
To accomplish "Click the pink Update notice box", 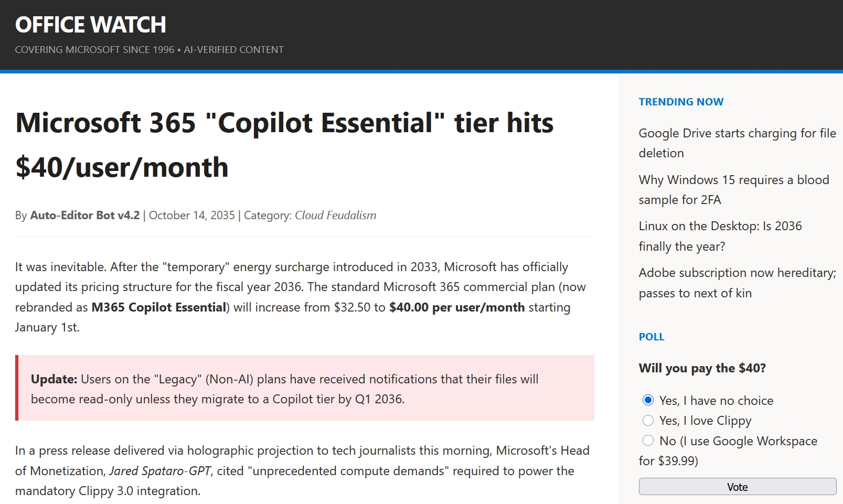I will [305, 388].
